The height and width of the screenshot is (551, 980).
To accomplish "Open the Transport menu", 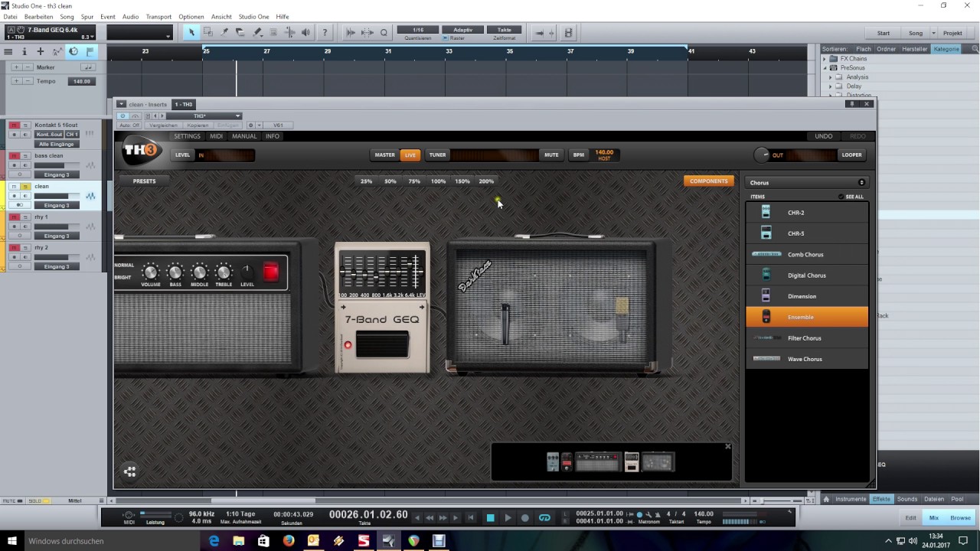I will 158,16.
